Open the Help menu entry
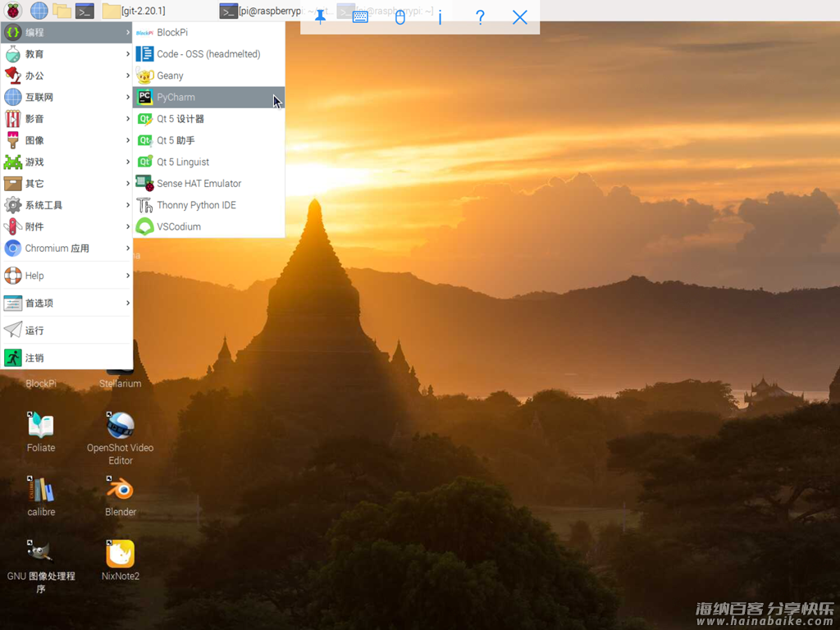This screenshot has height=630, width=840. tap(66, 276)
